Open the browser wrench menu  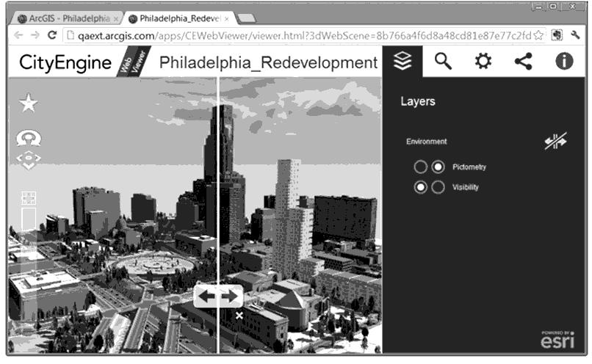click(x=575, y=35)
